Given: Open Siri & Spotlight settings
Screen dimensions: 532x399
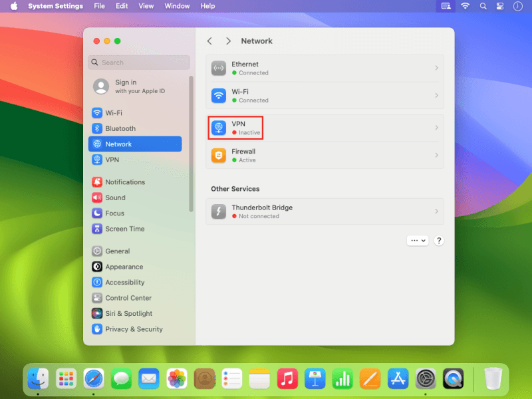Looking at the screenshot, I should tap(128, 314).
